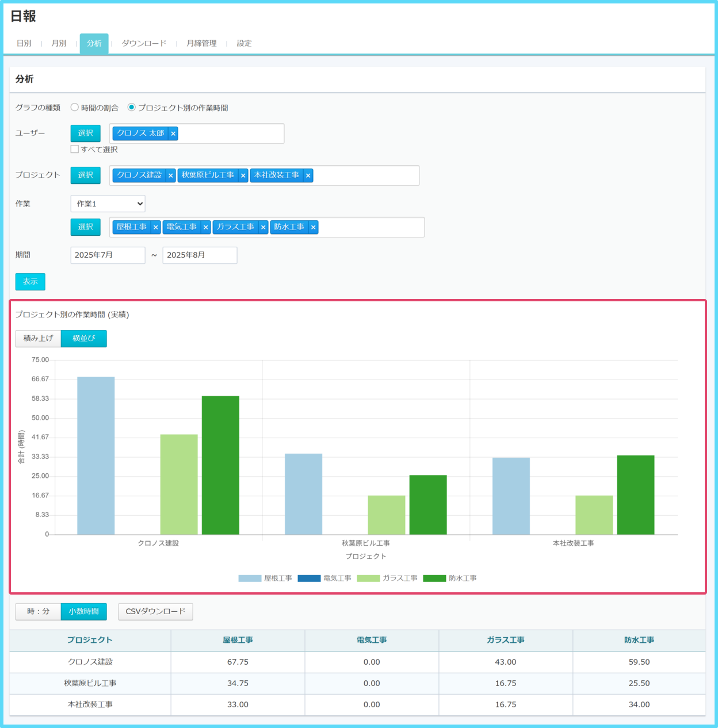Viewport: 718px width, 728px height.
Task: Toggle ガラス工事 legend swatch
Action: point(369,578)
